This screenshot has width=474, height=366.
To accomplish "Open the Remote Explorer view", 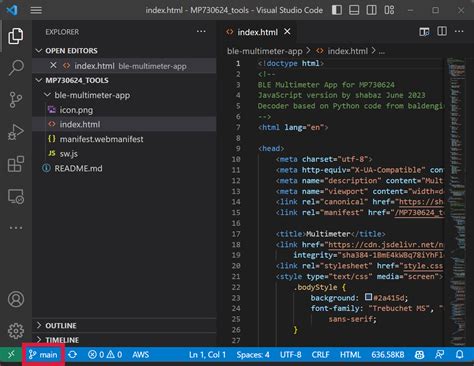I will pos(16,196).
